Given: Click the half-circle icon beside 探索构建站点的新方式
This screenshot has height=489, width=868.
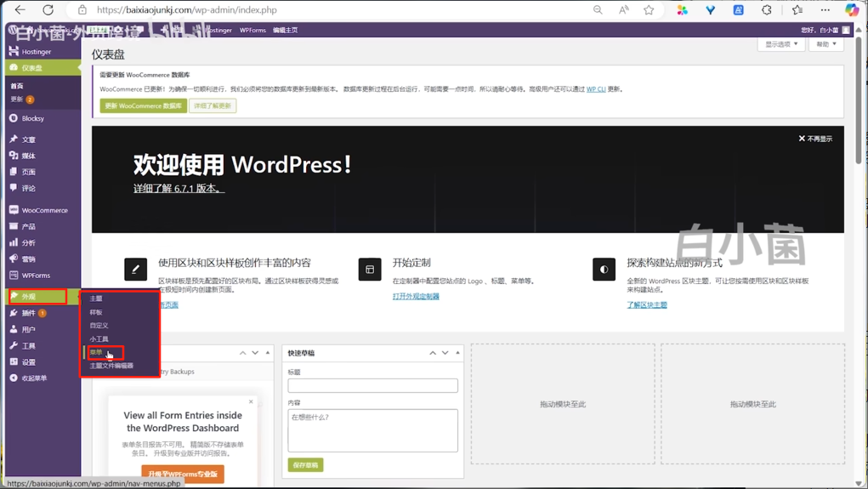Looking at the screenshot, I should tap(604, 269).
